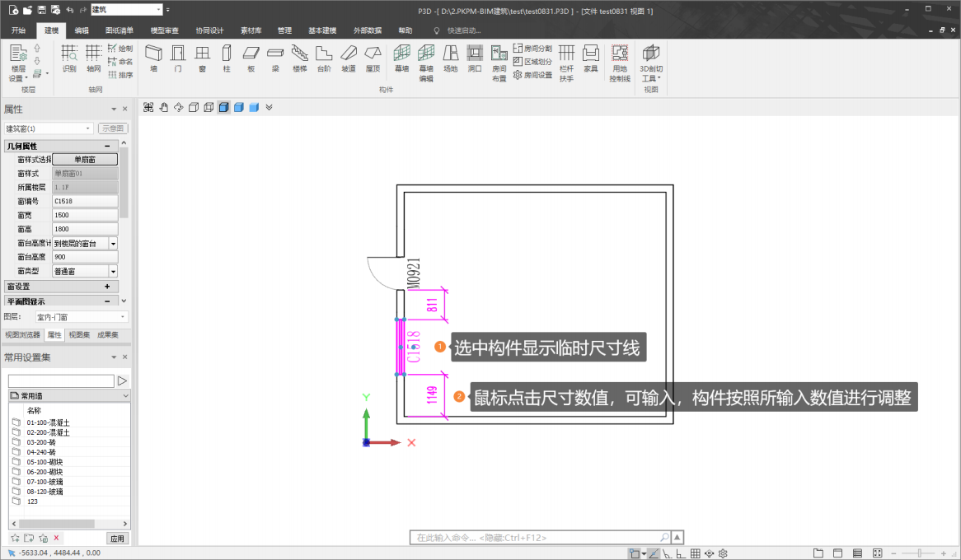Screen dimensions: 961x560
Task: Switch to the 模型审查 ribbon tab
Action: click(164, 30)
